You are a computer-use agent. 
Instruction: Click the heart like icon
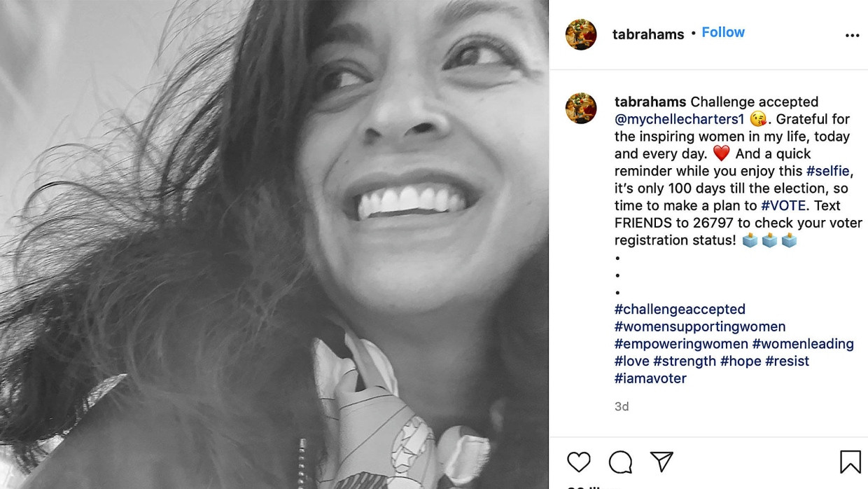point(579,462)
